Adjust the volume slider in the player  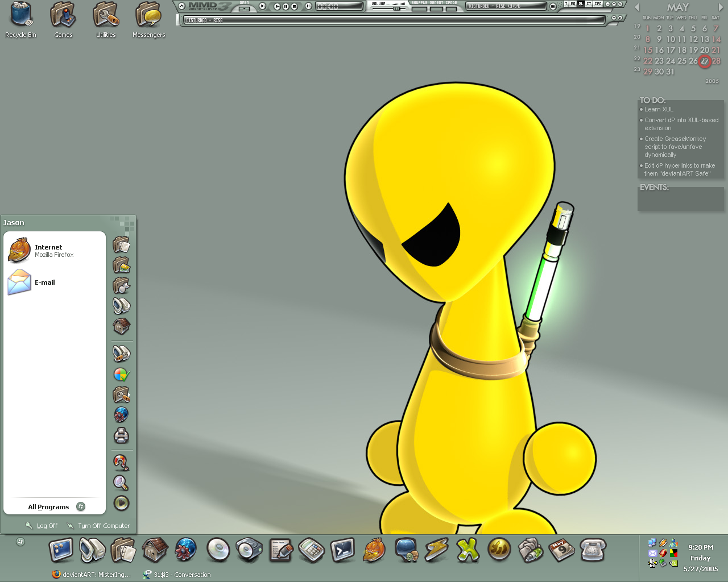pos(388,8)
